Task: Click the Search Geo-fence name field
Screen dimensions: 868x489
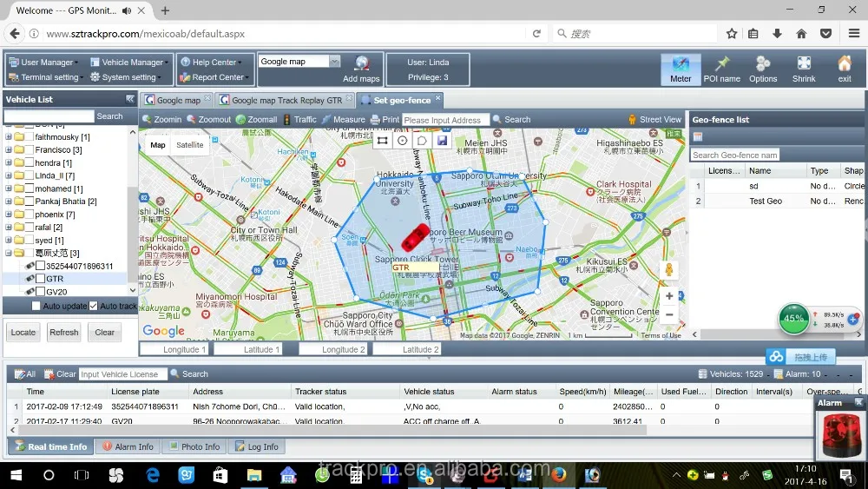Action: [x=735, y=155]
